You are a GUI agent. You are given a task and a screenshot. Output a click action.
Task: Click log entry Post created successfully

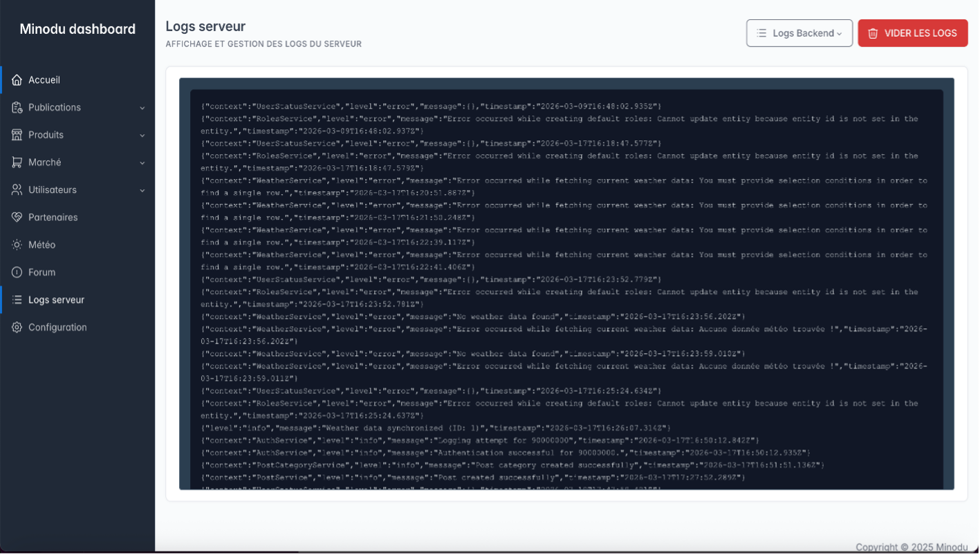point(473,478)
